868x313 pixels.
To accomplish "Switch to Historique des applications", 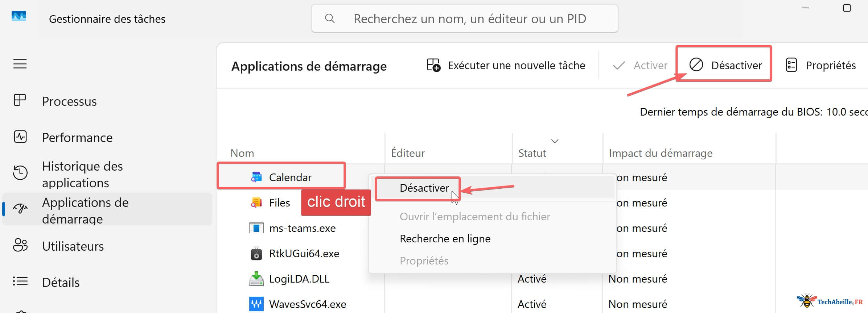I will pos(82,175).
